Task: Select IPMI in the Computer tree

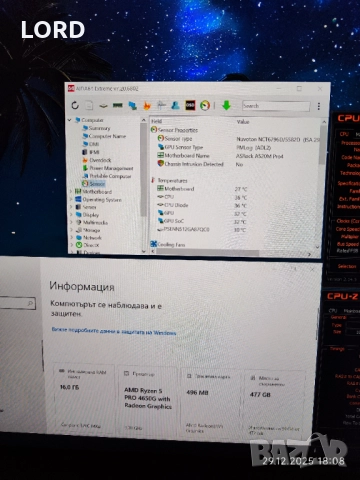Action: click(91, 152)
